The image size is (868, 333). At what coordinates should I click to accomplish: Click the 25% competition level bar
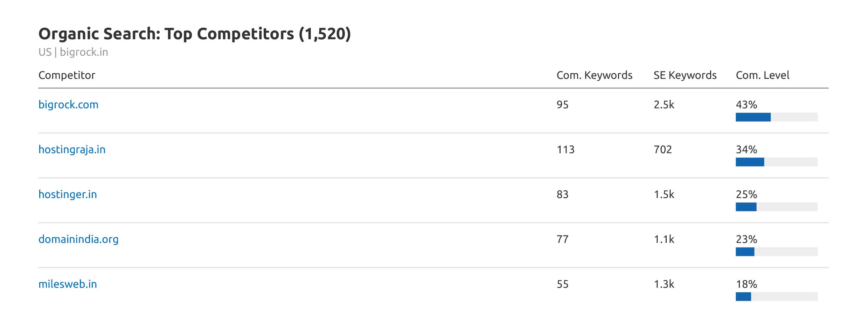pyautogui.click(x=776, y=207)
